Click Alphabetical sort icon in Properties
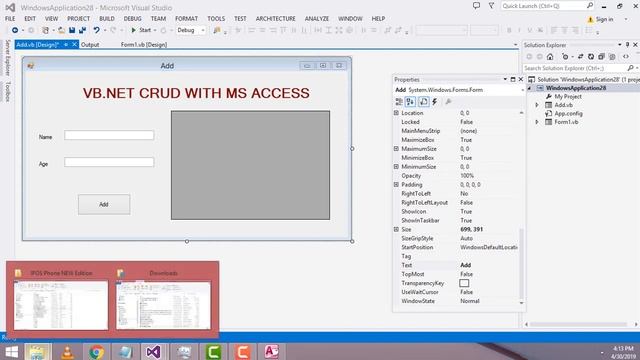The width and height of the screenshot is (640, 360). click(x=411, y=102)
